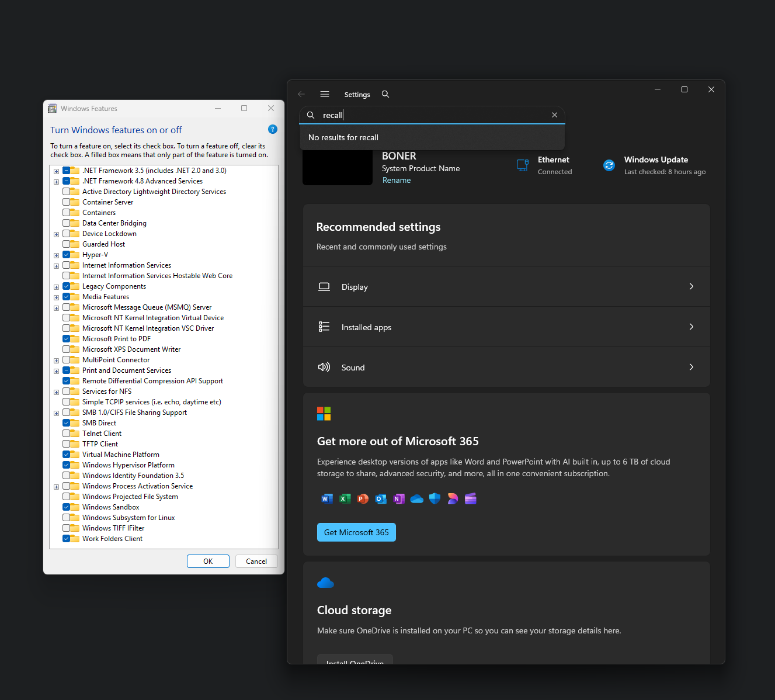The width and height of the screenshot is (775, 700).
Task: Expand Print and Document Services
Action: (56, 371)
